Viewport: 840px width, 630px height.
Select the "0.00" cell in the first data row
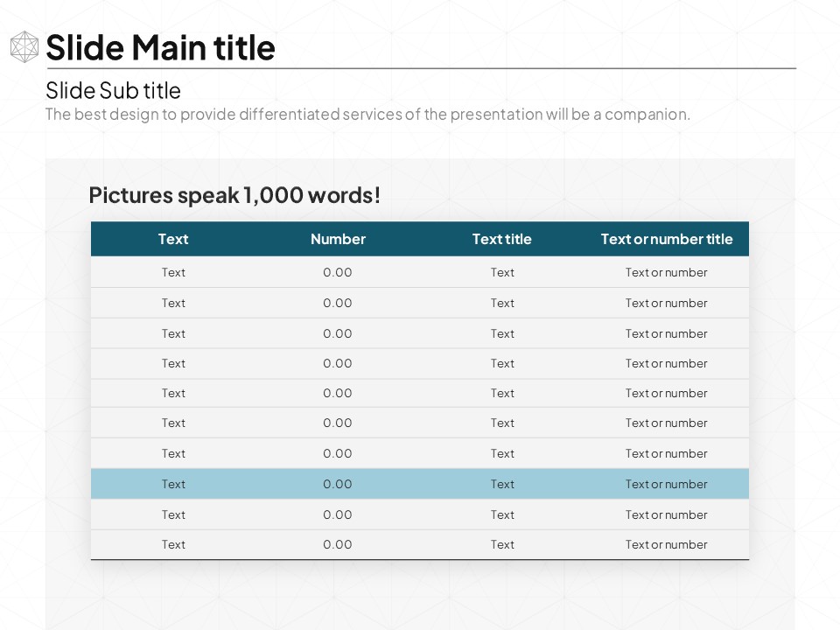pyautogui.click(x=338, y=272)
